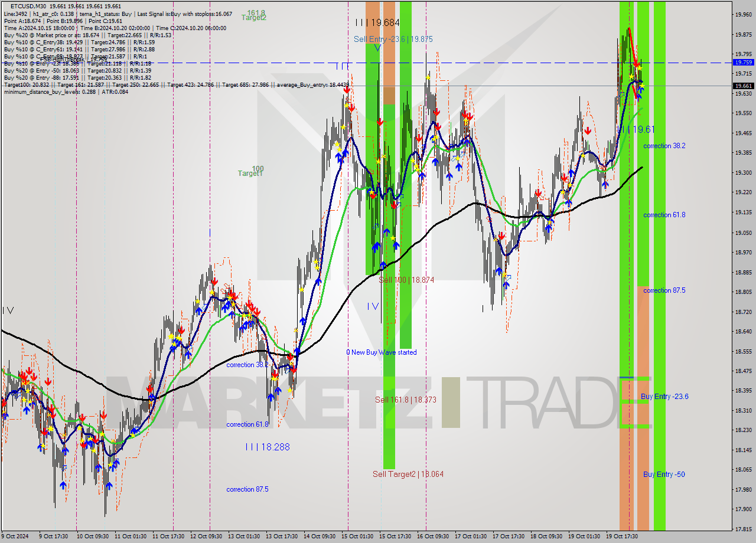Select the 19.300 price axis label
Screen dimensions: 756x543
[744, 172]
